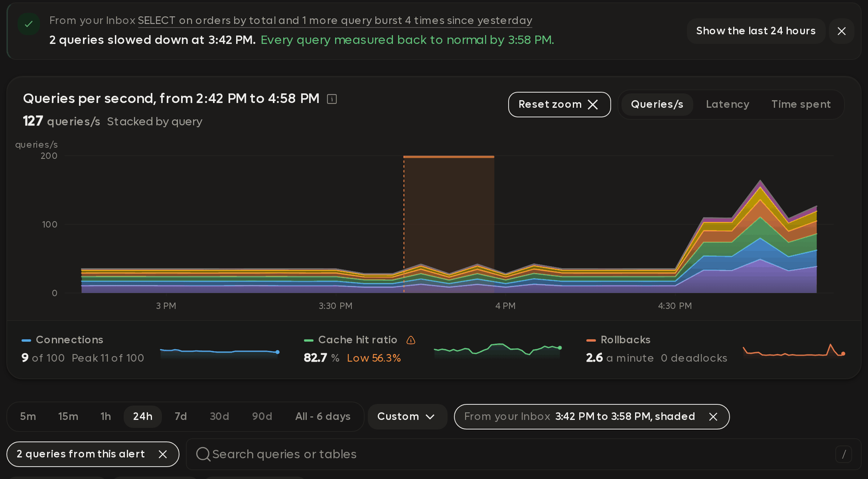868x479 pixels.
Task: Click the warning icon next to Cache hit ratio
Action: point(411,340)
